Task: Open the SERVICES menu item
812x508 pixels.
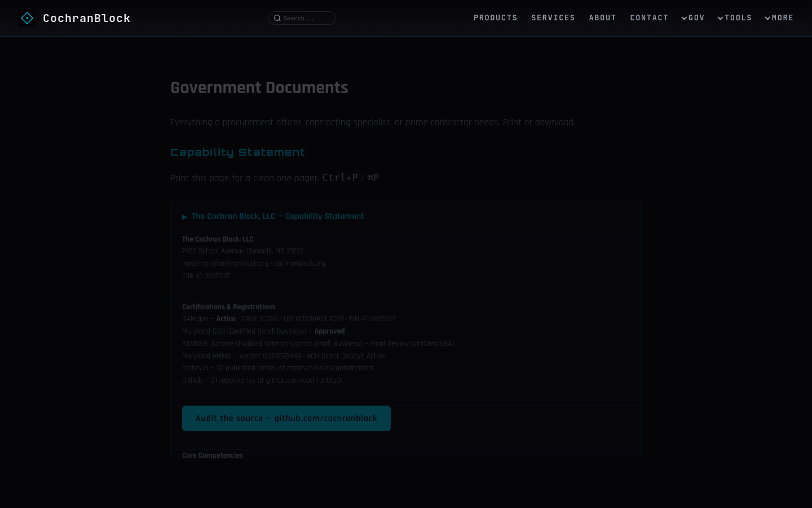Action: click(x=553, y=18)
